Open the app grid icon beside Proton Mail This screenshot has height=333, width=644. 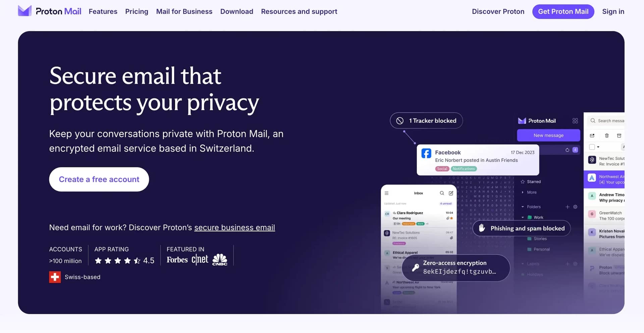coord(575,121)
